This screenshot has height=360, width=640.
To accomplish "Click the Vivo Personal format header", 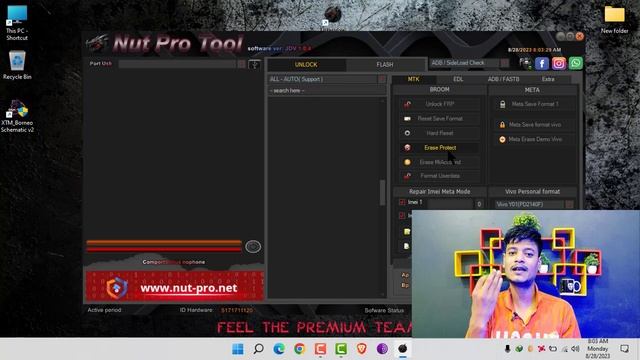I will (532, 191).
